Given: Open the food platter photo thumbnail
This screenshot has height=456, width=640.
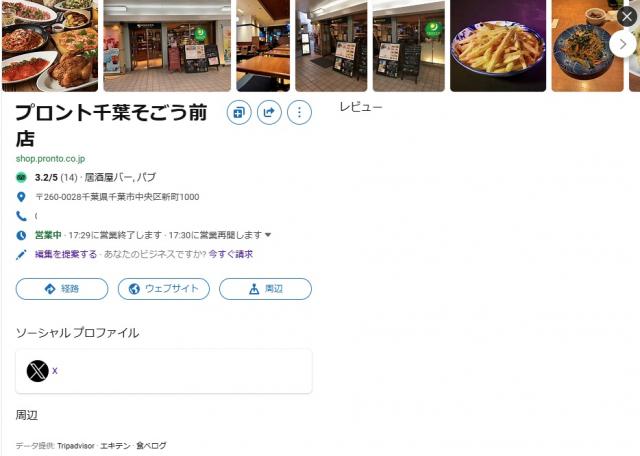Looking at the screenshot, I should tap(50, 45).
